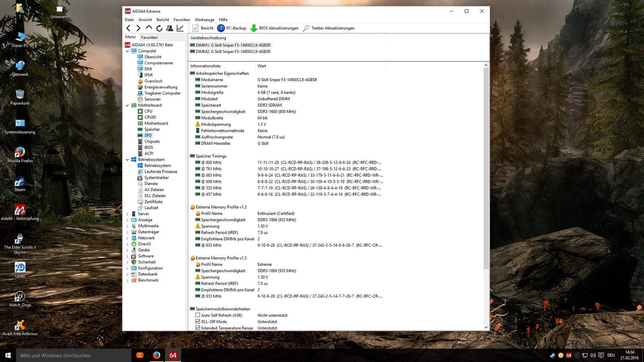Open the Steam desktop shortcut

pos(20,184)
